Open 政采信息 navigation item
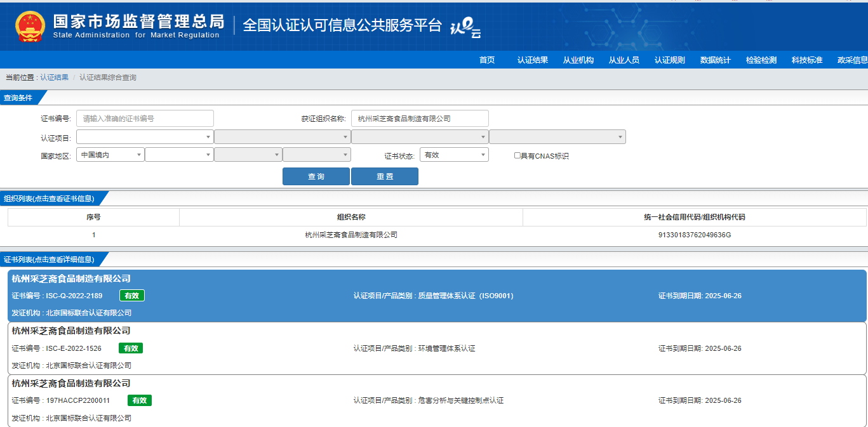 tap(853, 60)
